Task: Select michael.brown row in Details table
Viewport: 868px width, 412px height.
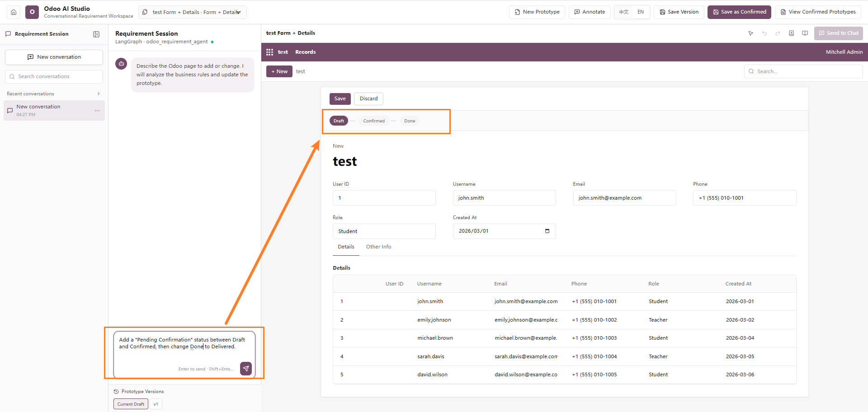Action: tap(565, 338)
